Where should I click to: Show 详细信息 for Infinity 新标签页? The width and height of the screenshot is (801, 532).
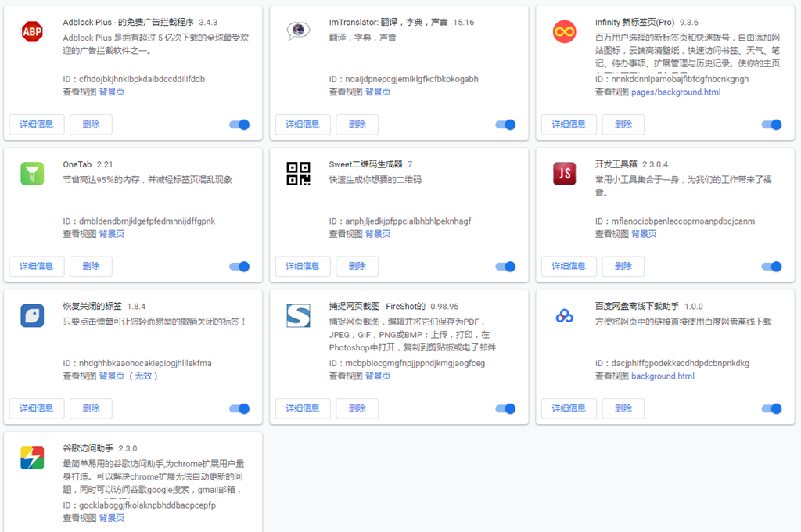[x=569, y=124]
